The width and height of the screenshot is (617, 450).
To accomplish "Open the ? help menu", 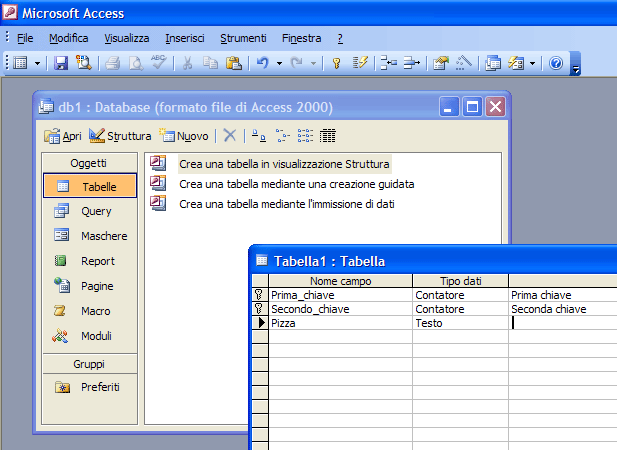I will coord(340,38).
